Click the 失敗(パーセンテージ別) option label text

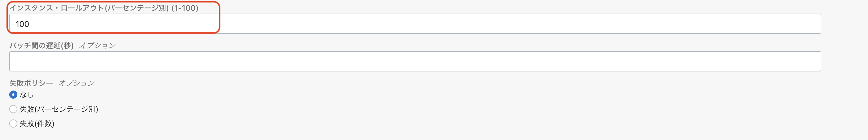point(59,109)
